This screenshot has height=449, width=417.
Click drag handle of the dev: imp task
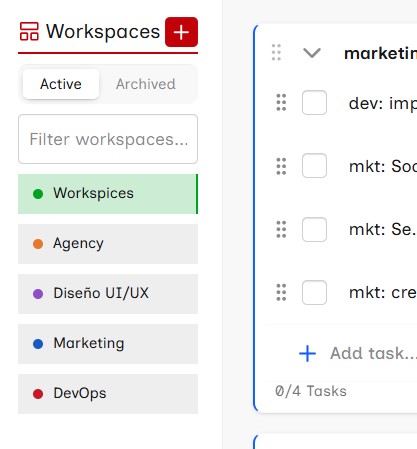point(281,102)
